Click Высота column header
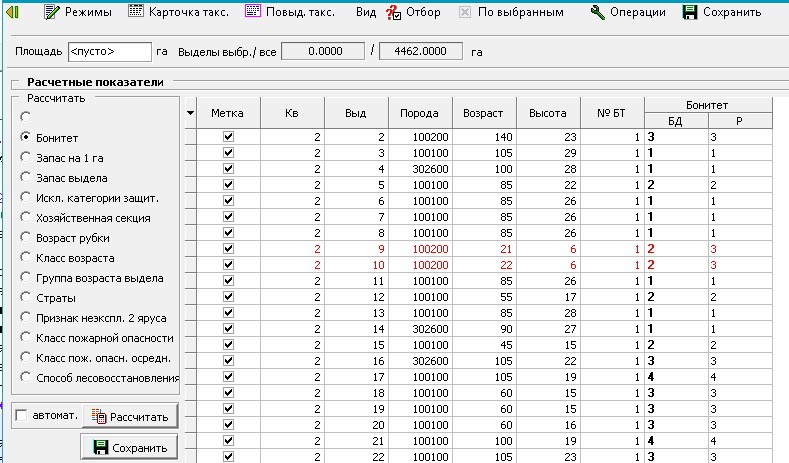 (x=548, y=113)
